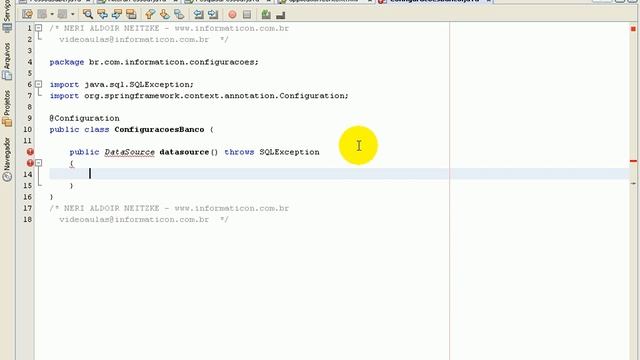The width and height of the screenshot is (640, 360).
Task: Open the Projetos side panel tab
Action: tap(7, 108)
